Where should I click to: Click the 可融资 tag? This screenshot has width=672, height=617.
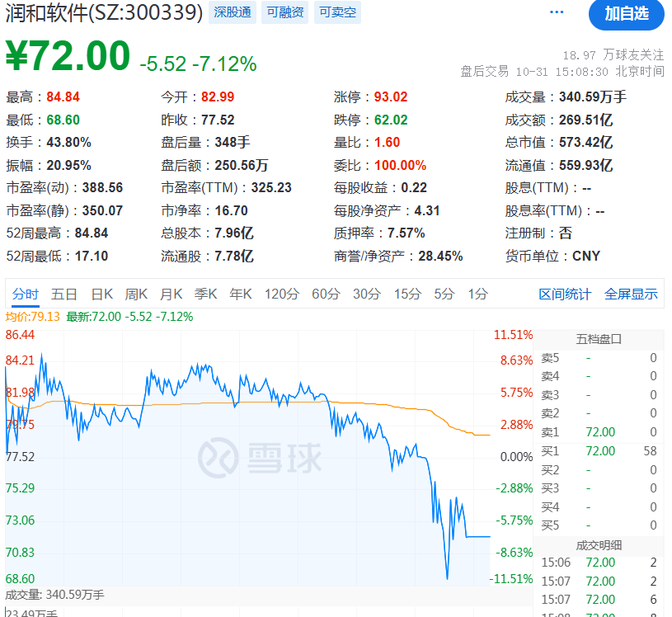tap(284, 12)
